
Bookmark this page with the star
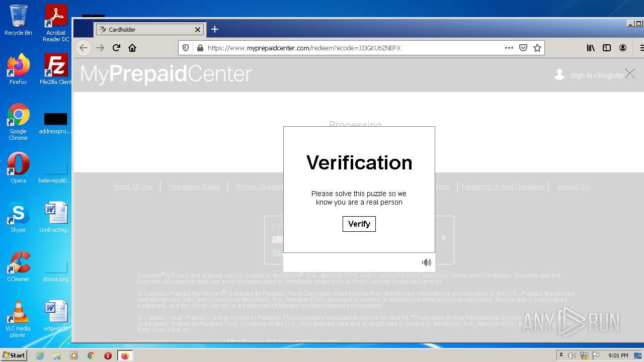coord(537,48)
